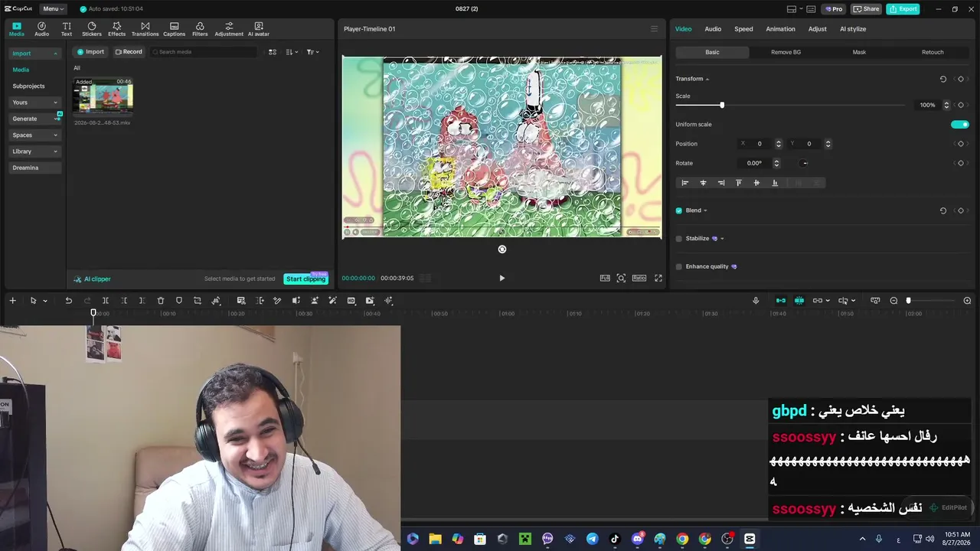Toggle the Uniform scale switch
The width and height of the screenshot is (980, 551).
[x=959, y=125]
